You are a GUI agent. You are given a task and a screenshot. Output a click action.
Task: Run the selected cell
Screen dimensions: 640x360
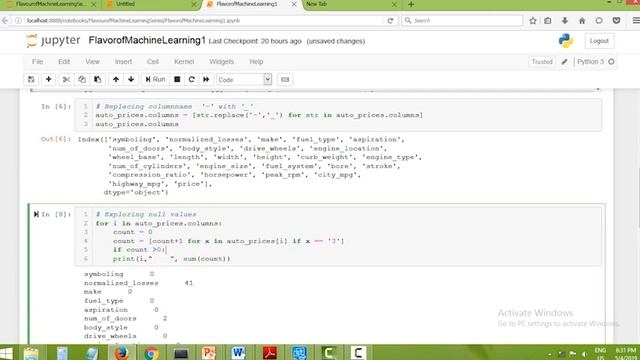pyautogui.click(x=155, y=80)
